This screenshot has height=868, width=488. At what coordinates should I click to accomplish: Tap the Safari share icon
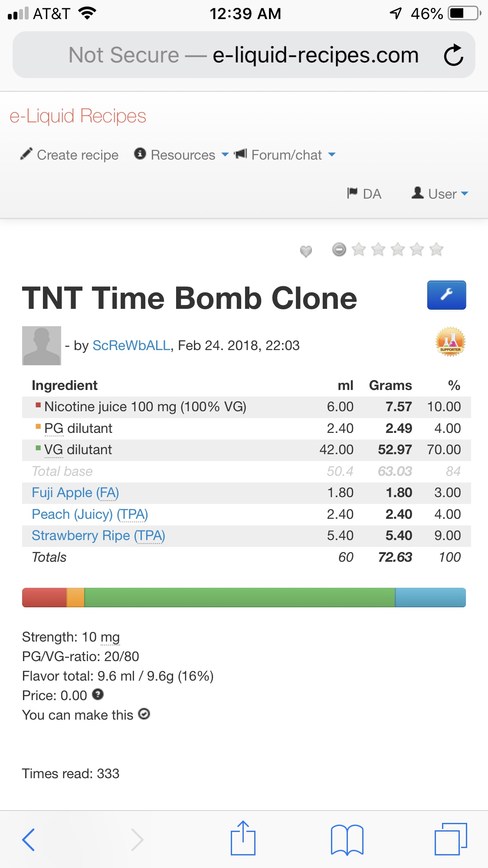[x=243, y=838]
